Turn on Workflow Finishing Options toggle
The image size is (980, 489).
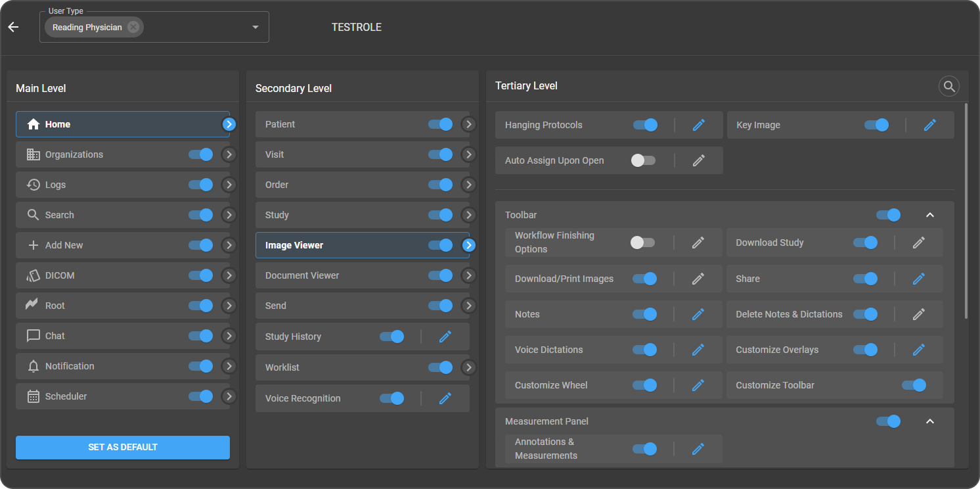coord(642,243)
